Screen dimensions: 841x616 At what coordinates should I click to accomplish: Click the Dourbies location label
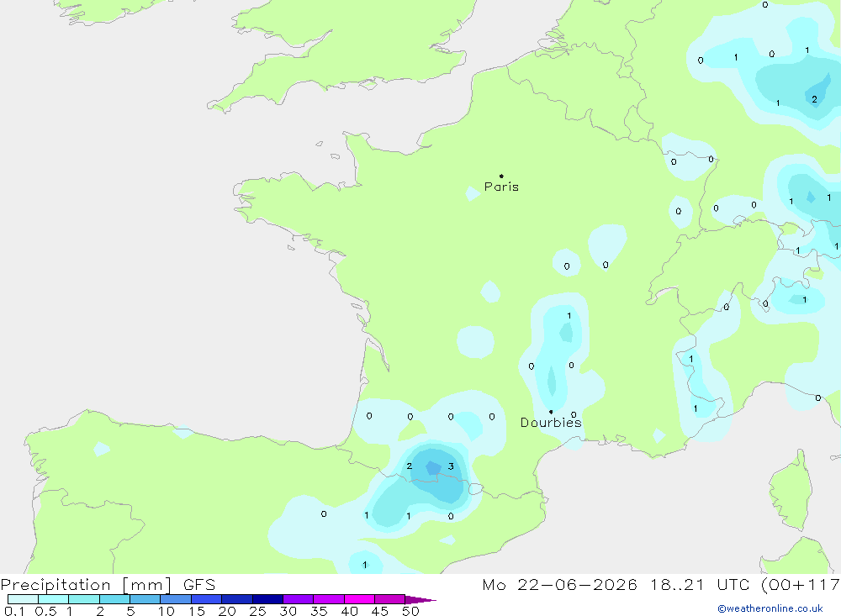(551, 423)
